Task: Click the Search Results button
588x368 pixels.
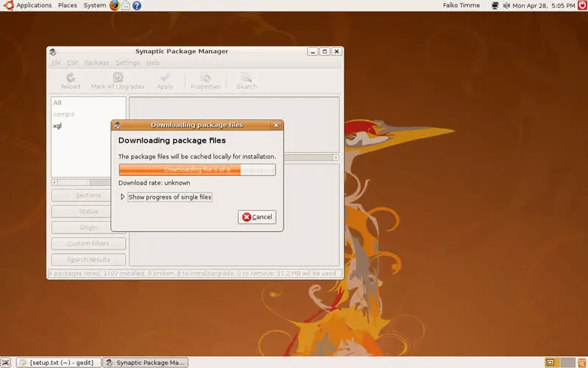Action: click(88, 260)
